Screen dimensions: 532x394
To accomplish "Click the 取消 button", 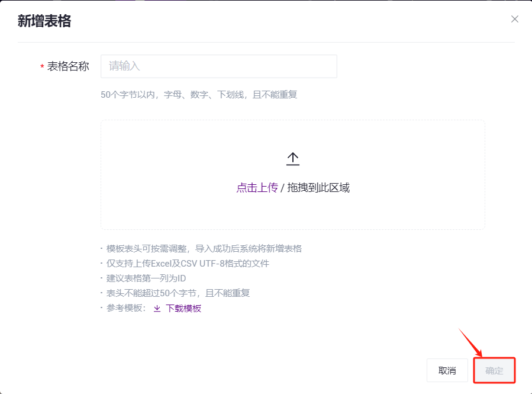I will [447, 370].
